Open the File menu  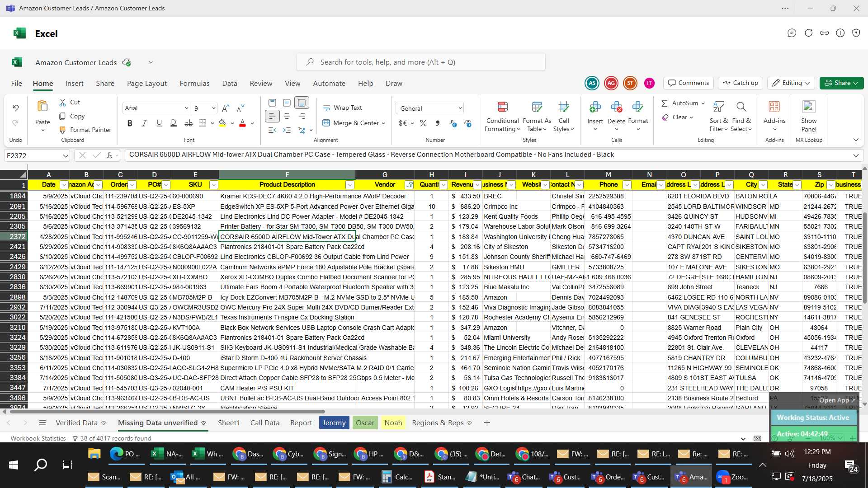(17, 83)
